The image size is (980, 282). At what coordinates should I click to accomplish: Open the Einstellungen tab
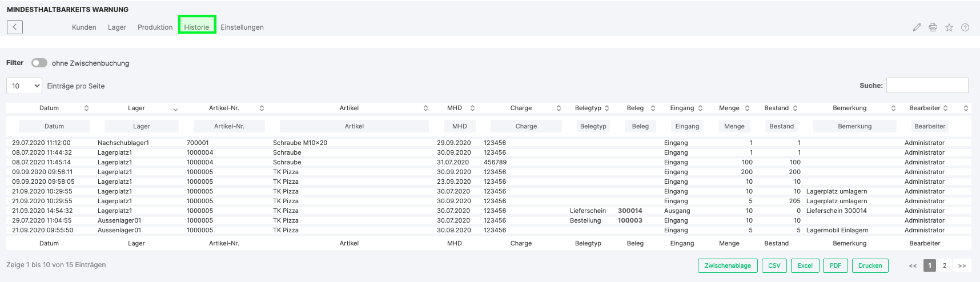[x=242, y=27]
